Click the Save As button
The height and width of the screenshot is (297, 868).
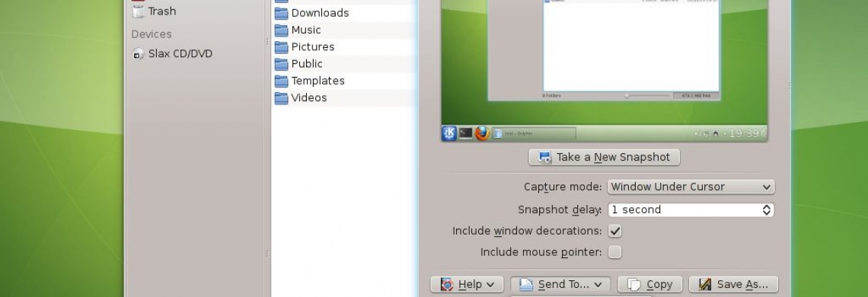(x=733, y=284)
